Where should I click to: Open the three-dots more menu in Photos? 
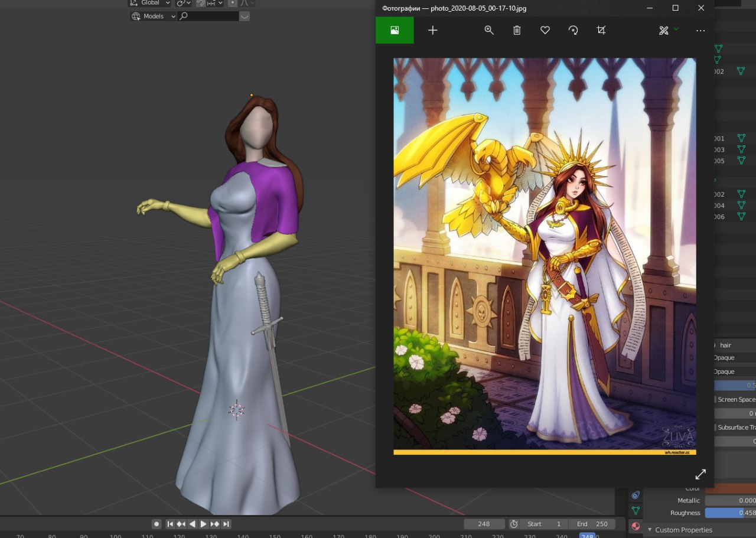coord(700,30)
